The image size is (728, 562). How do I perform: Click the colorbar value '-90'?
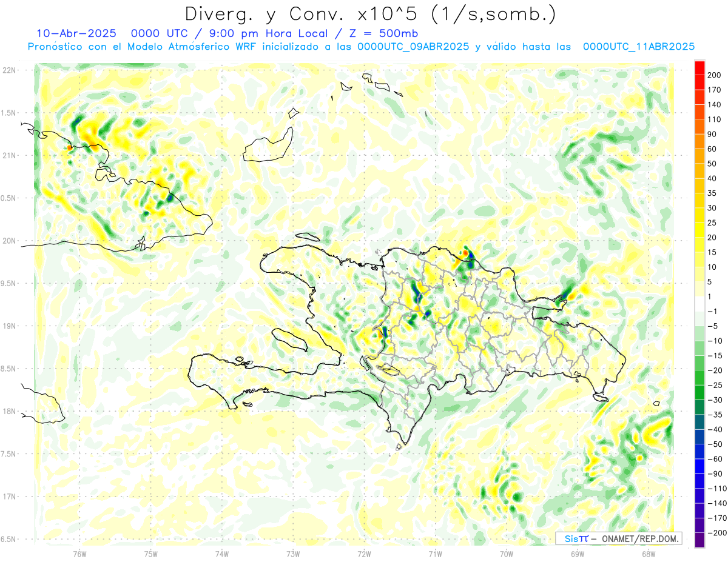pos(716,474)
